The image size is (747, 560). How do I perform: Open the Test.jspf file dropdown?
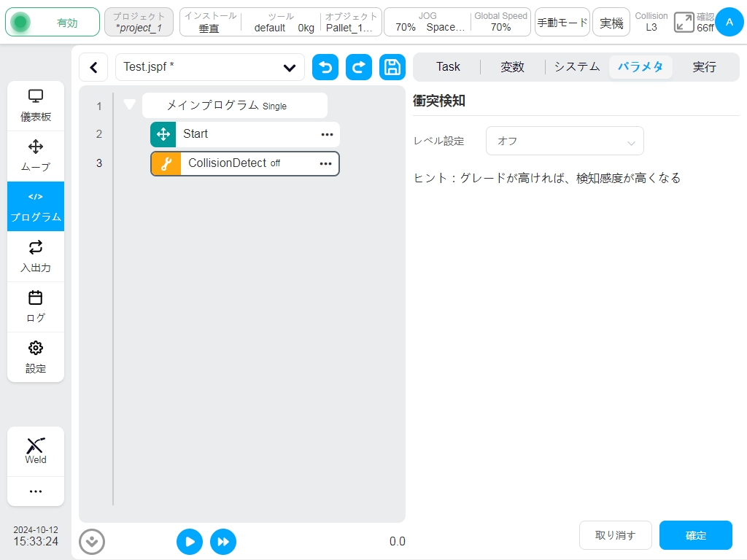point(210,67)
